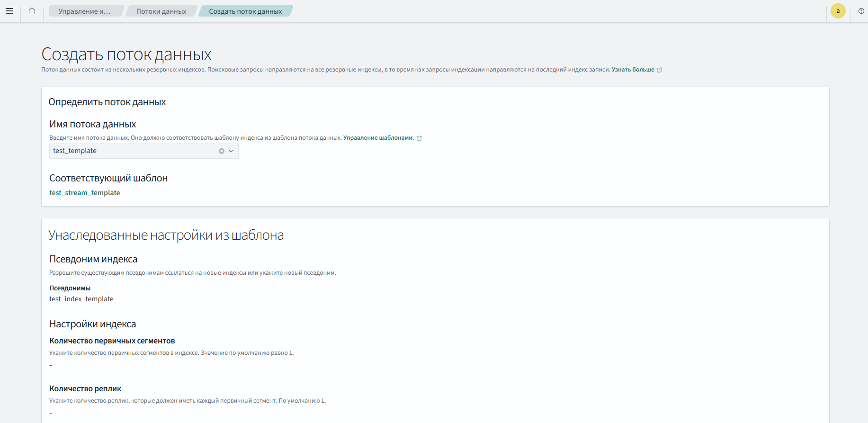This screenshot has height=423, width=868.
Task: Select the 'Создать поток данных' breadcrumb
Action: 245,11
